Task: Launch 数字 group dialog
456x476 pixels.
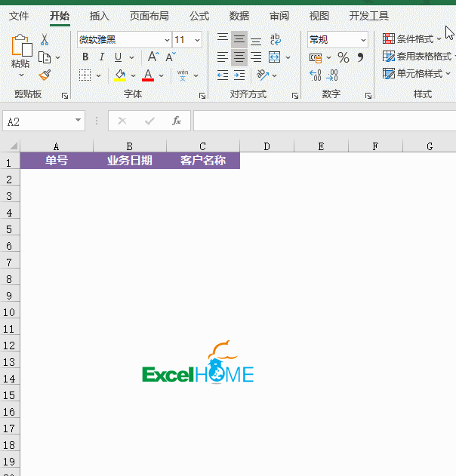Action: click(368, 96)
